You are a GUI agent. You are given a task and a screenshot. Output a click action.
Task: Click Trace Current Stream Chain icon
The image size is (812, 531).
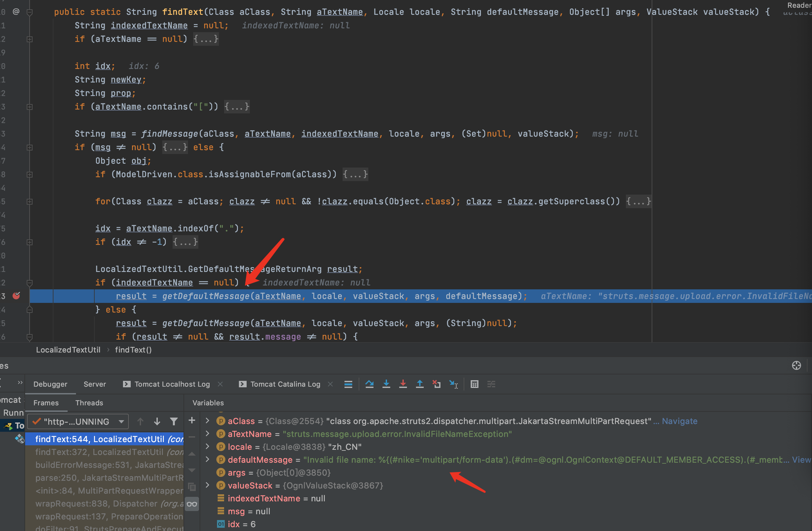[491, 384]
